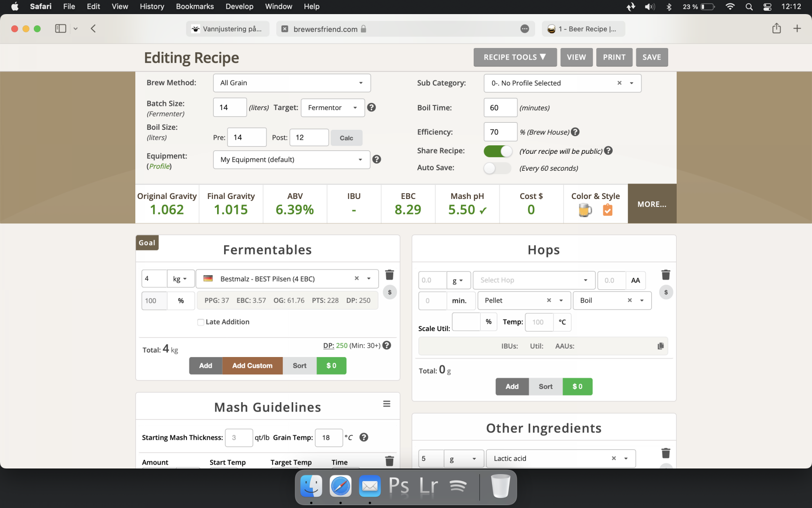Check the Late Addition checkbox
The width and height of the screenshot is (812, 508).
(201, 322)
